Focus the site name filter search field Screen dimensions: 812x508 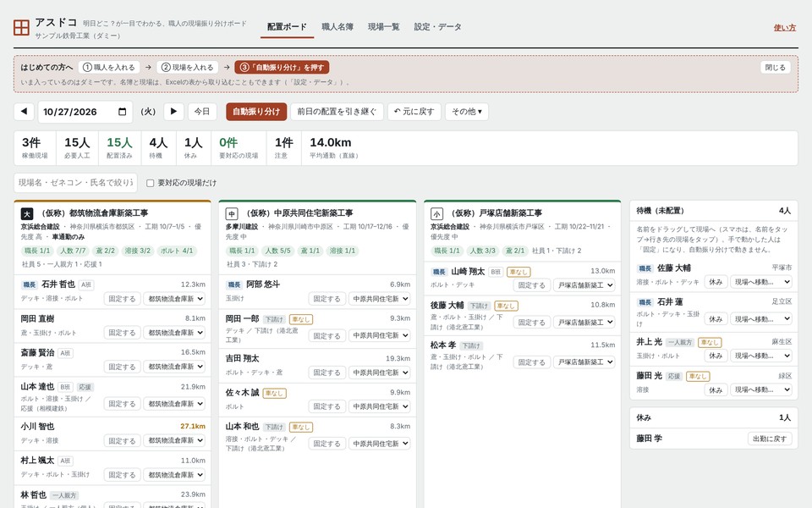point(75,183)
